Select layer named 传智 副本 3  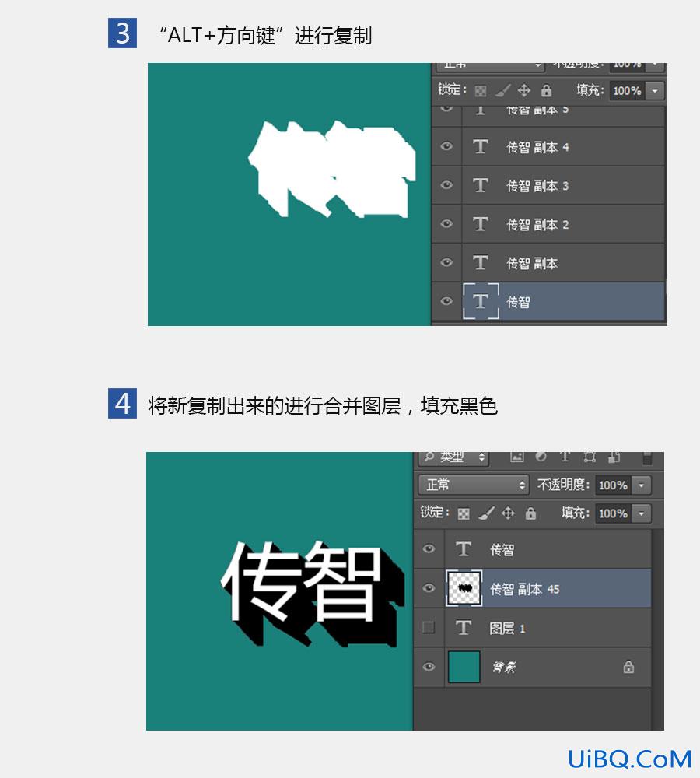tap(537, 186)
